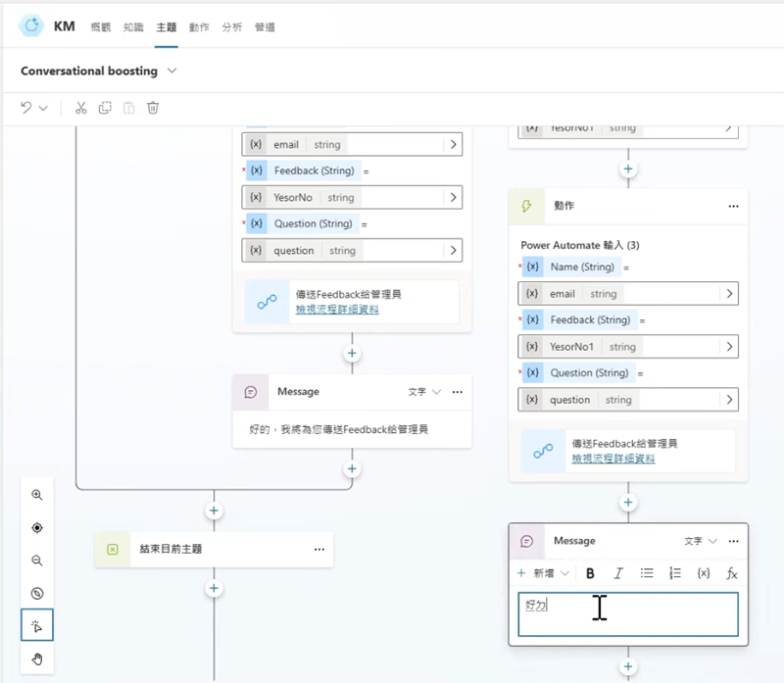Expand the YesorNo variable picker arrow
The height and width of the screenshot is (683, 784).
tap(453, 197)
